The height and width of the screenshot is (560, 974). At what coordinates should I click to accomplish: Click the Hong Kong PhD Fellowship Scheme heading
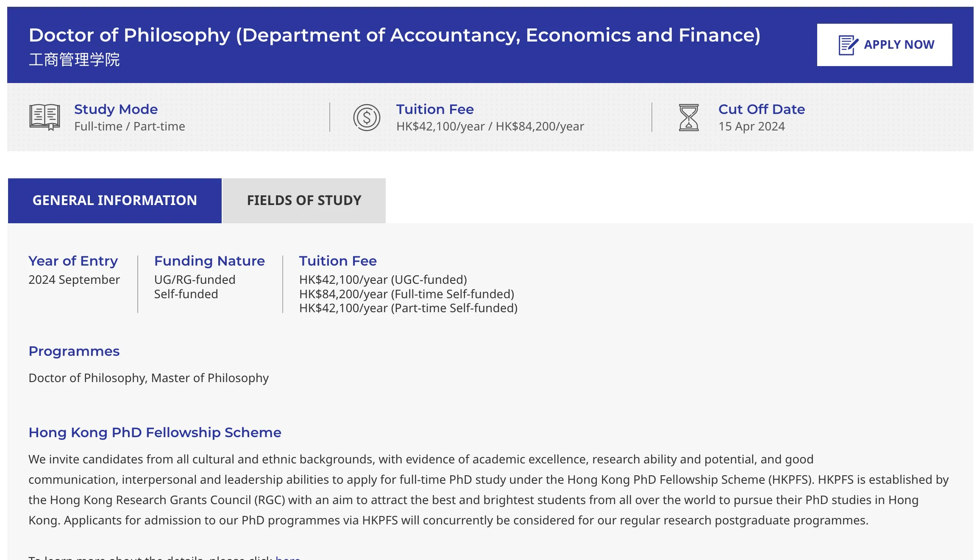(x=155, y=432)
